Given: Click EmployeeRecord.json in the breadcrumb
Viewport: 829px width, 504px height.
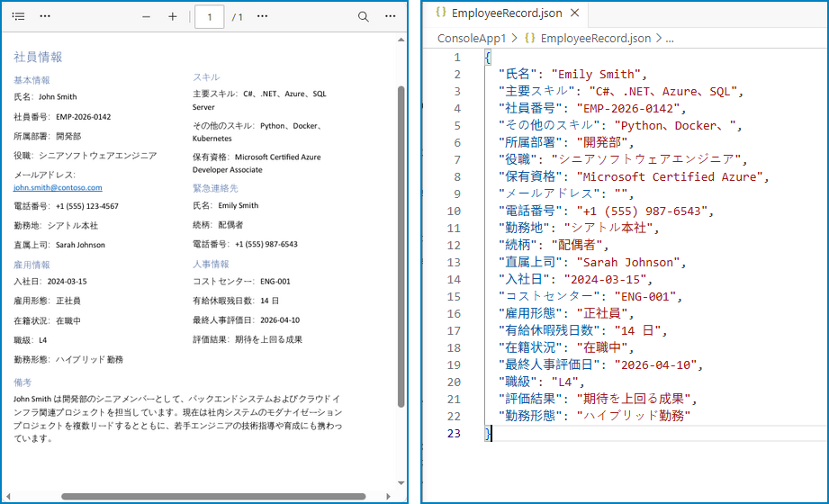Looking at the screenshot, I should 595,39.
